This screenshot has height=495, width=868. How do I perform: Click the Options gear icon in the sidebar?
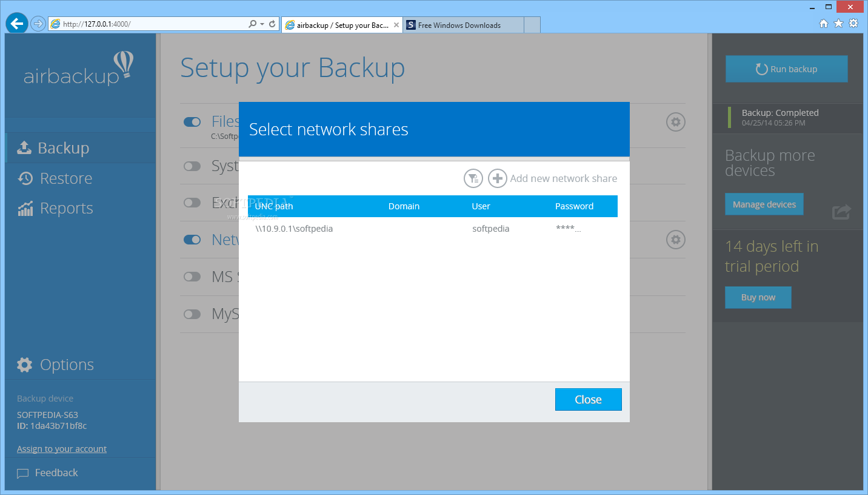point(24,365)
